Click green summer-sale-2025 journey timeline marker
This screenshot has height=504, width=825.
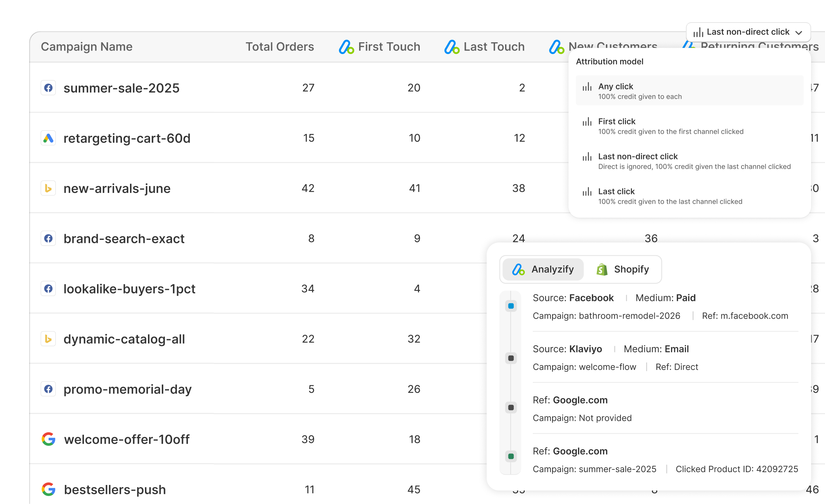[x=511, y=456]
